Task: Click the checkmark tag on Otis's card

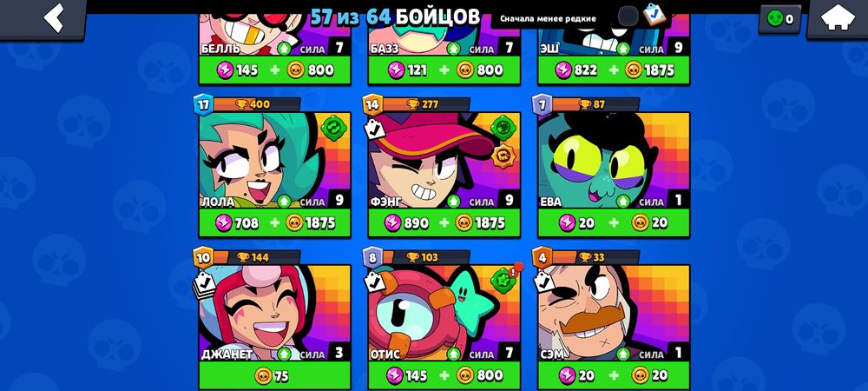Action: [374, 282]
